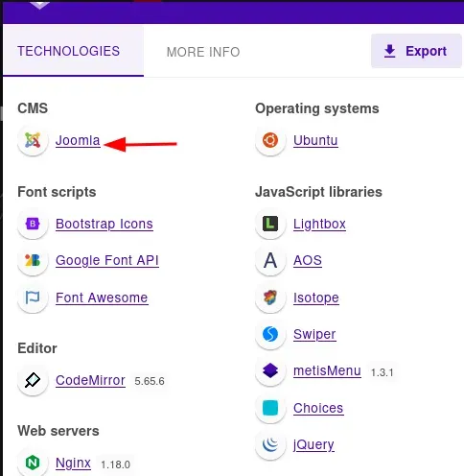464x476 pixels.
Task: Open the Joomla link
Action: pos(78,140)
